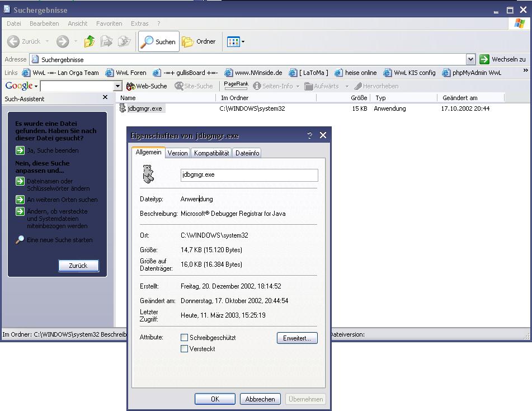
Task: Click the Google Web-Suche toolbar icon
Action: pos(131,86)
